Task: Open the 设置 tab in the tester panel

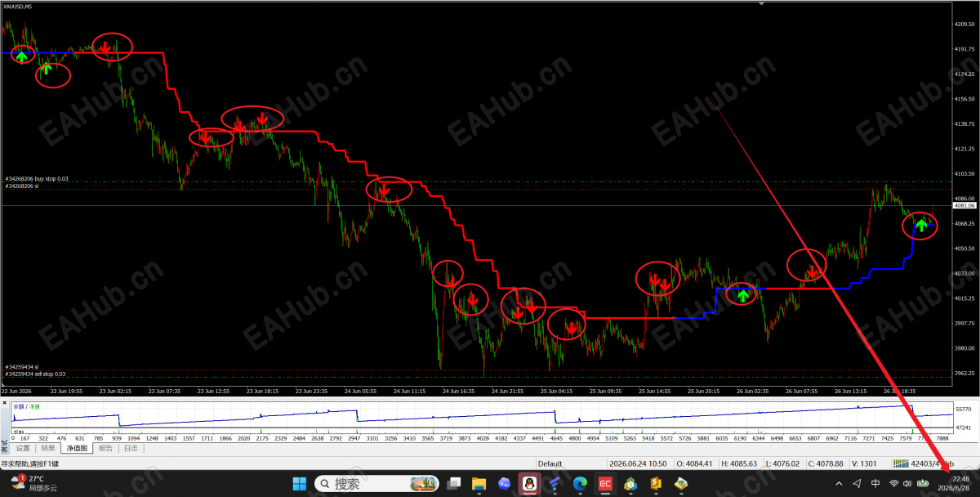Action: [23, 448]
